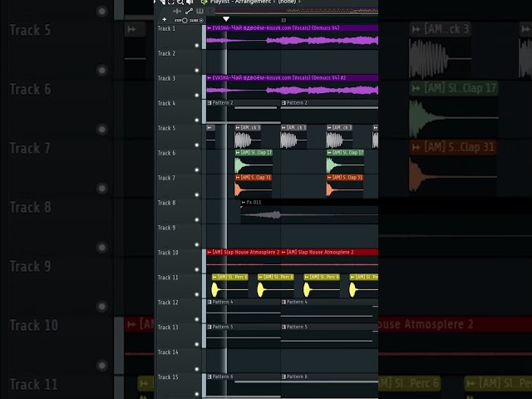The height and width of the screenshot is (399, 532).
Task: Select the automation clip focus icon
Action: pos(189,11)
